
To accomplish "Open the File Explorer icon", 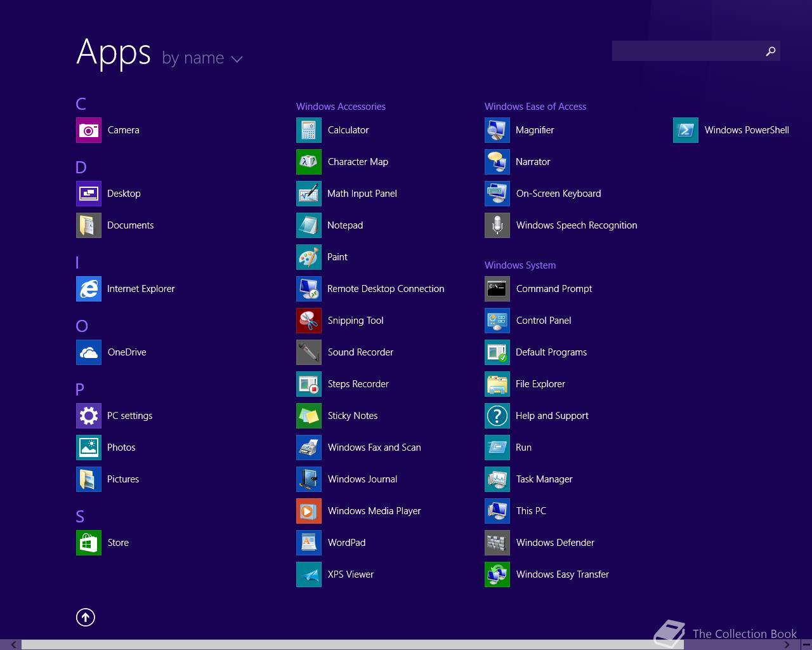I will point(497,384).
